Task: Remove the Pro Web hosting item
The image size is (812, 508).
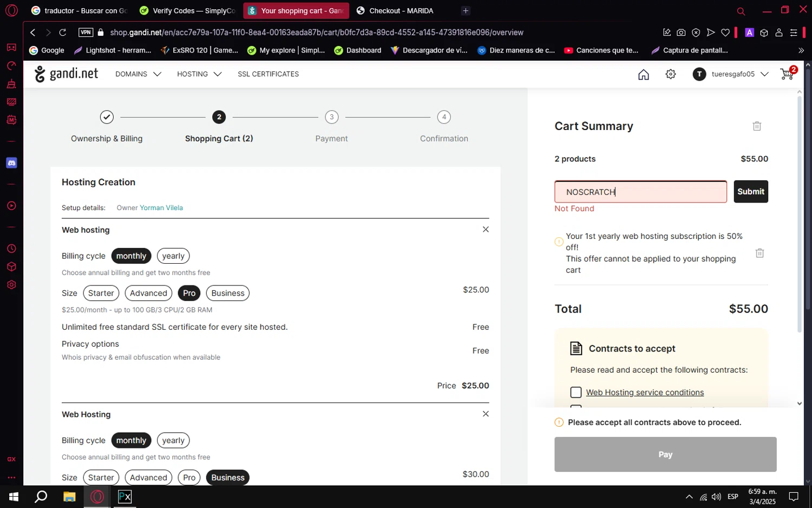Action: click(x=486, y=230)
